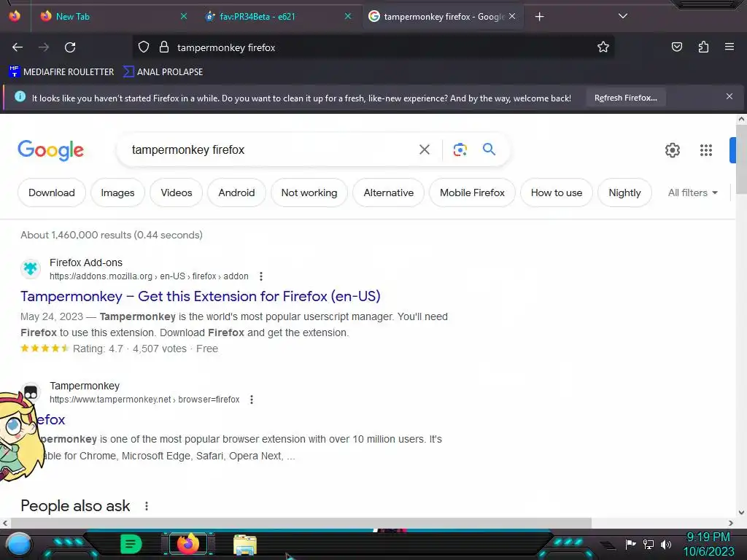This screenshot has height=560, width=747.
Task: Select the Nightly filter chip
Action: pyautogui.click(x=624, y=192)
